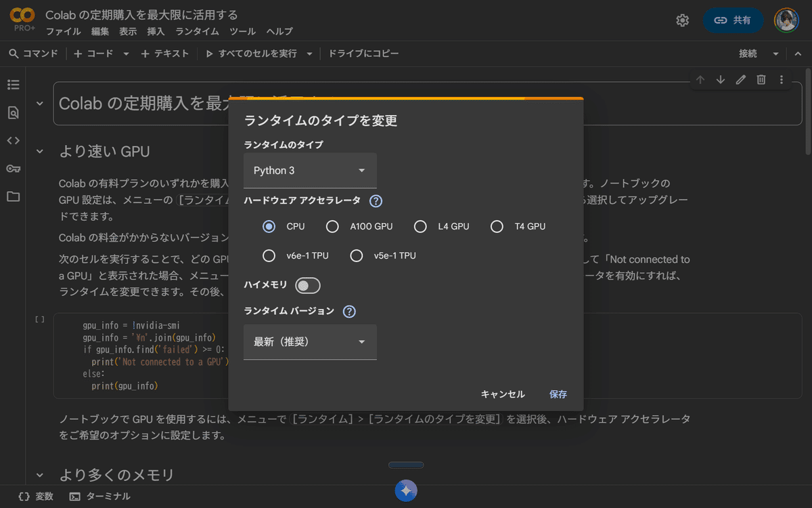This screenshot has height=508, width=812.
Task: Click キャンセル in the dialog
Action: pyautogui.click(x=503, y=394)
